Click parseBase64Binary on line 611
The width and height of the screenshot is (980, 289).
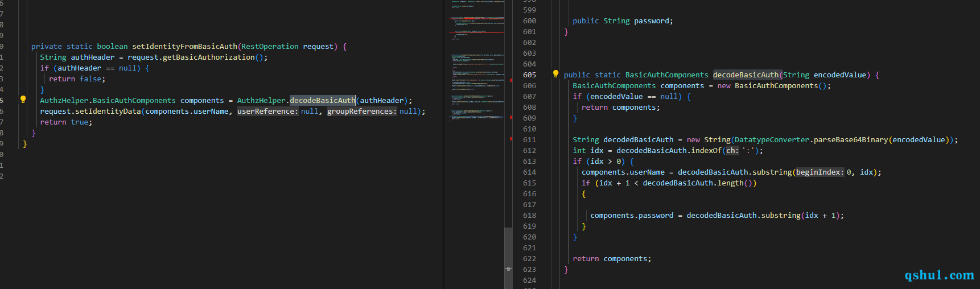point(851,140)
